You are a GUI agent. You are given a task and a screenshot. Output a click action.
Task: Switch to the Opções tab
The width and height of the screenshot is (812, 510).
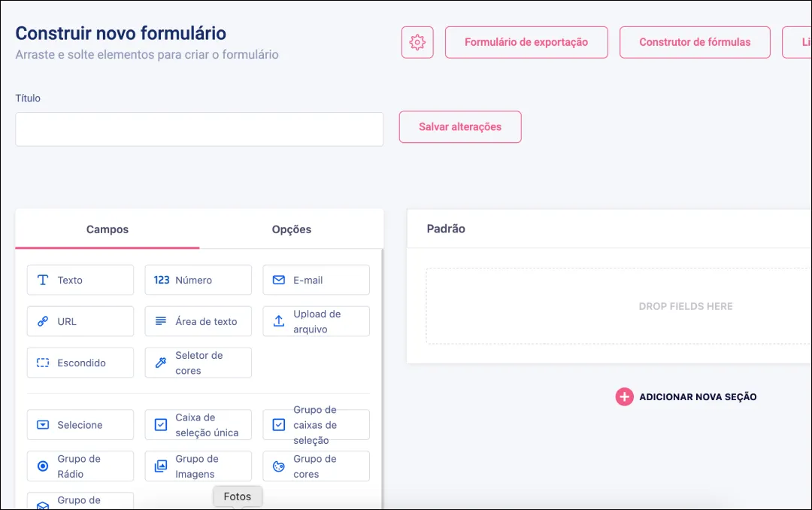pyautogui.click(x=291, y=229)
